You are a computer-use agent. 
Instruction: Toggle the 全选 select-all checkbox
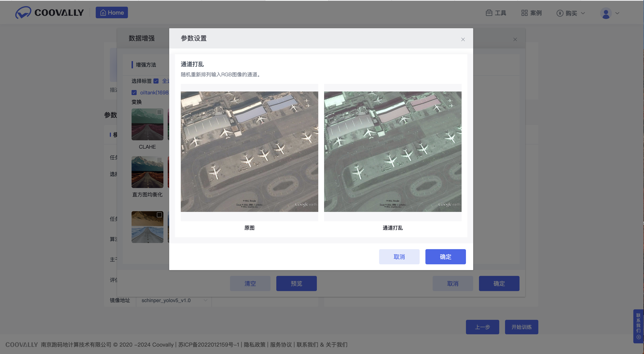pyautogui.click(x=156, y=81)
